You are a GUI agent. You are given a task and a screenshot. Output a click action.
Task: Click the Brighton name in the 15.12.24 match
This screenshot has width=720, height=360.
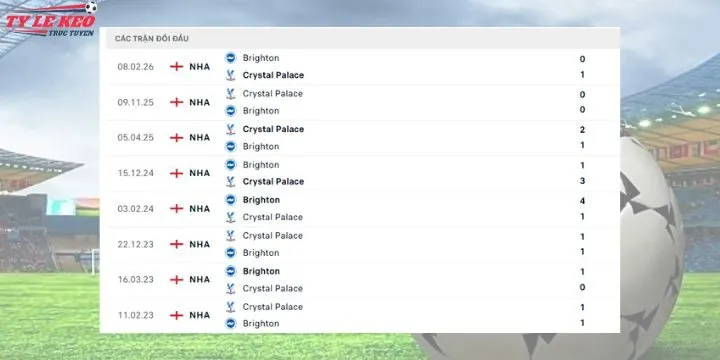[261, 165]
